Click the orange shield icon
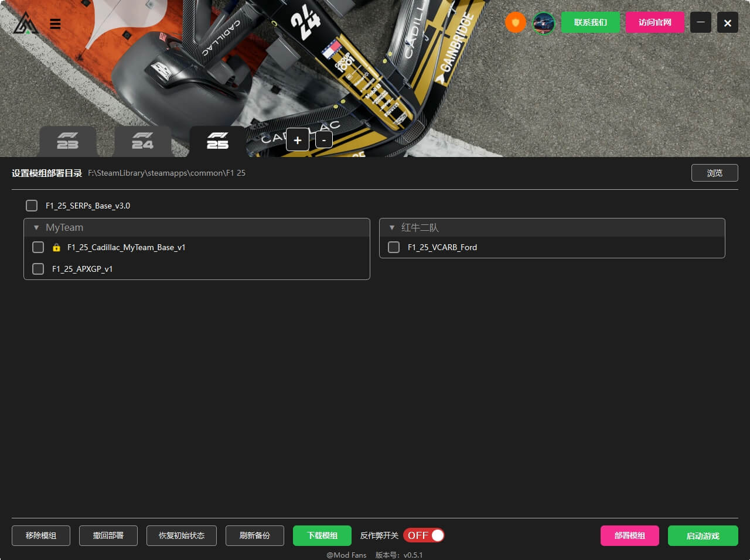Viewport: 750px width, 560px height. pyautogui.click(x=515, y=23)
